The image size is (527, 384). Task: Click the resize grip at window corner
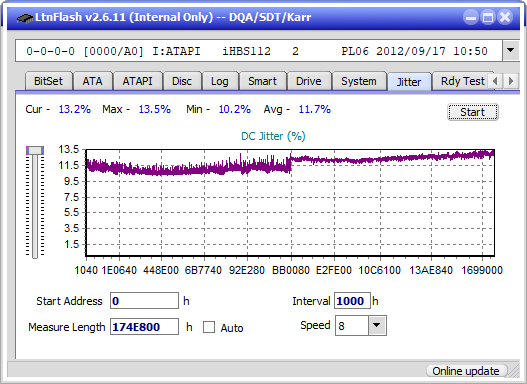[514, 371]
